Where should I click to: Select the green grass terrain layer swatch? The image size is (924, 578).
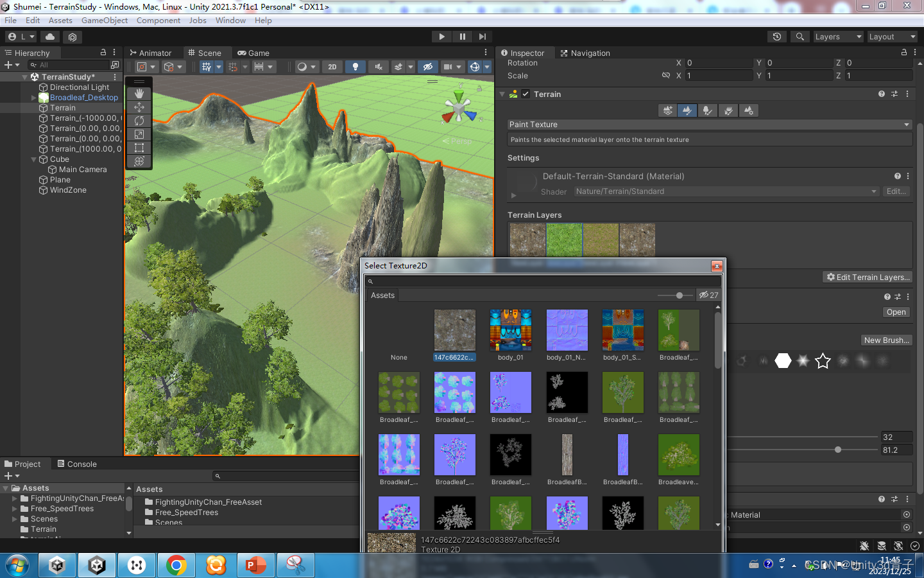pos(565,240)
